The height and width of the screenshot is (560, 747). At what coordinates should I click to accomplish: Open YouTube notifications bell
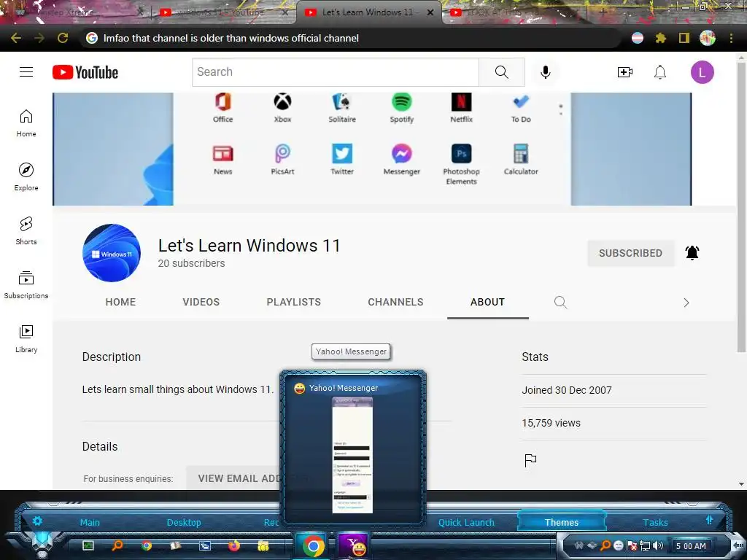[659, 72]
